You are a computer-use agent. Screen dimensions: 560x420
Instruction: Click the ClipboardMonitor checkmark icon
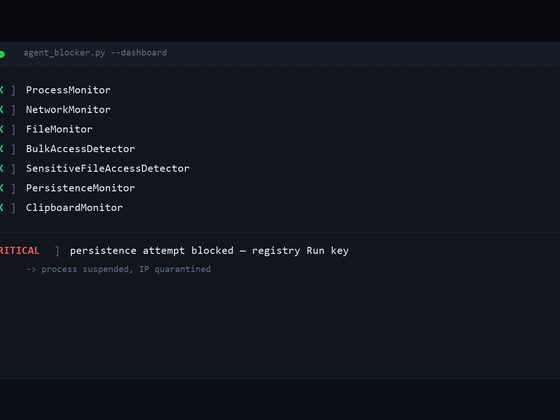pos(1,208)
